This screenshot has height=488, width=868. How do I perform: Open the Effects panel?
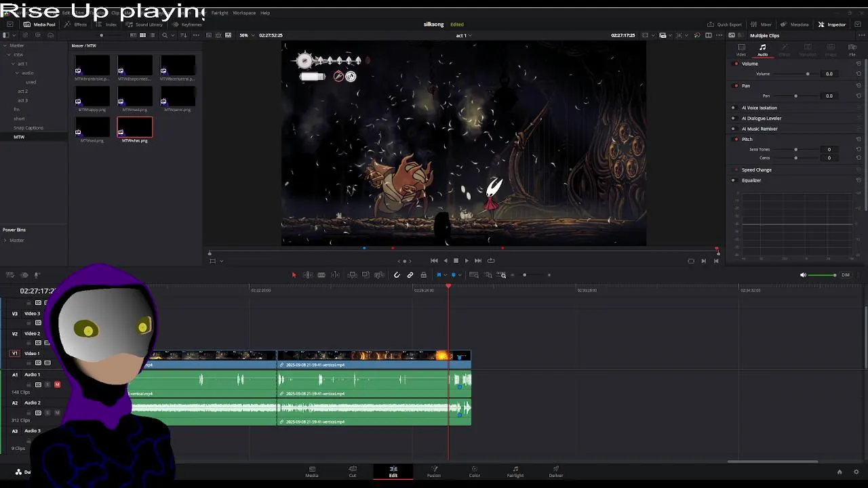pos(75,24)
